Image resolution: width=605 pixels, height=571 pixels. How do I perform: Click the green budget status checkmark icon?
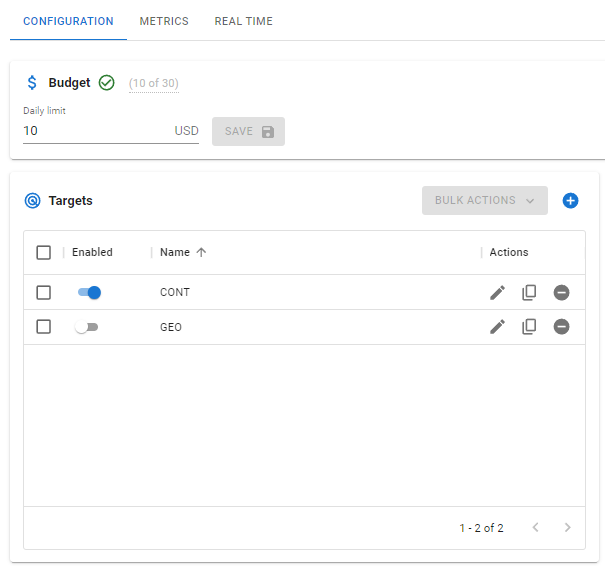click(107, 83)
